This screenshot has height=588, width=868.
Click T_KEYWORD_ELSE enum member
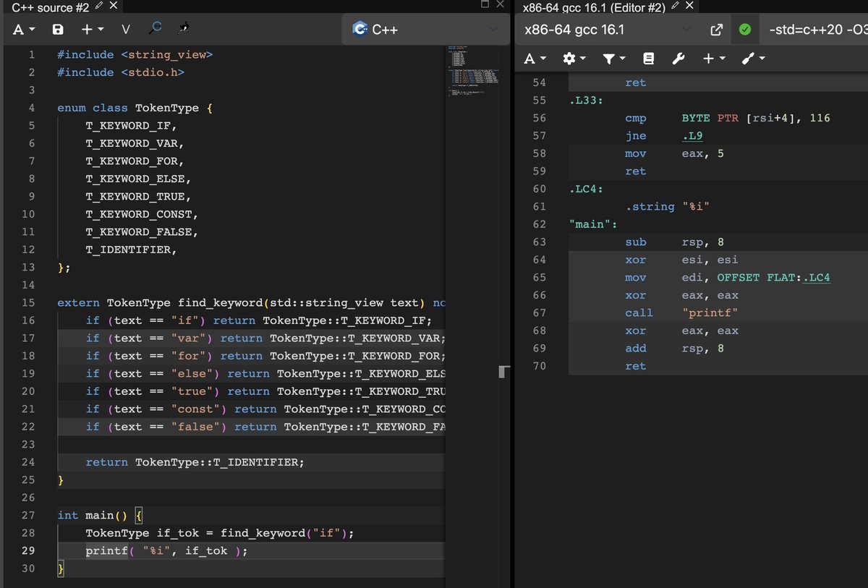pyautogui.click(x=139, y=179)
